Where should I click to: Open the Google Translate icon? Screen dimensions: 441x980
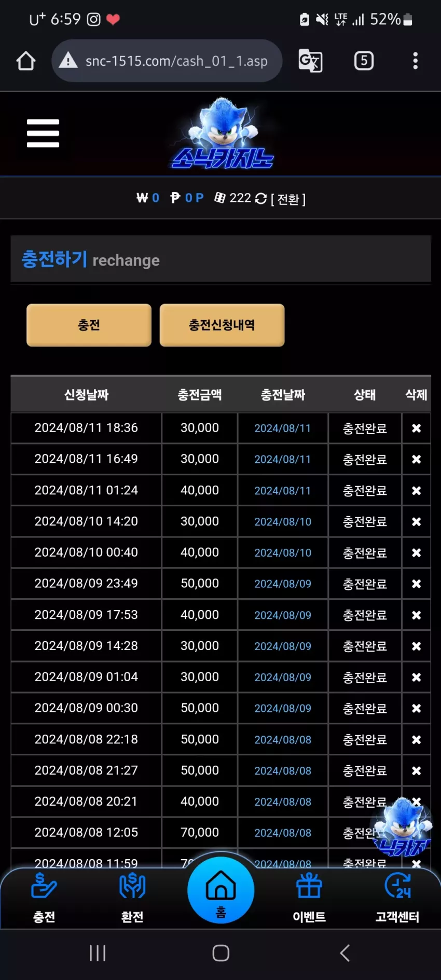310,61
